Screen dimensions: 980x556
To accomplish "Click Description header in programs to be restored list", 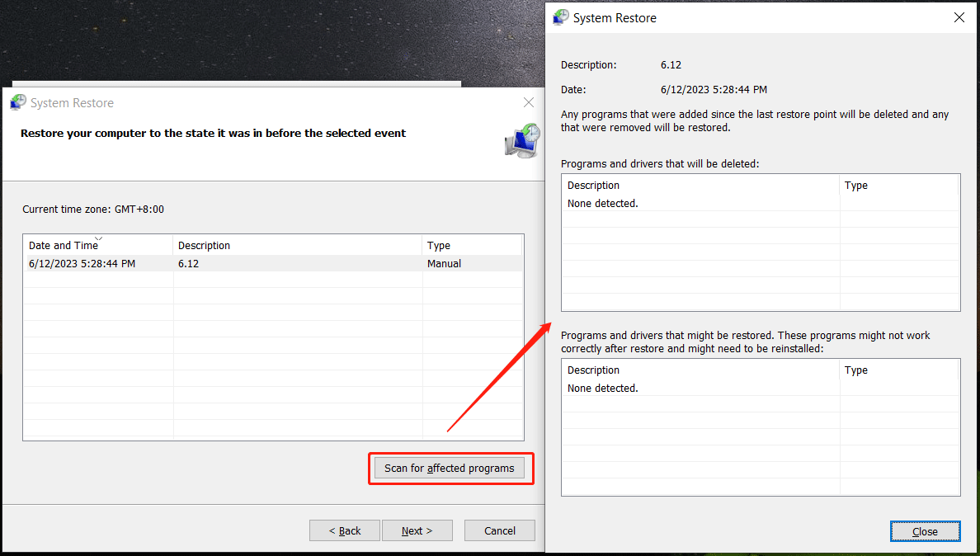I will click(x=700, y=370).
